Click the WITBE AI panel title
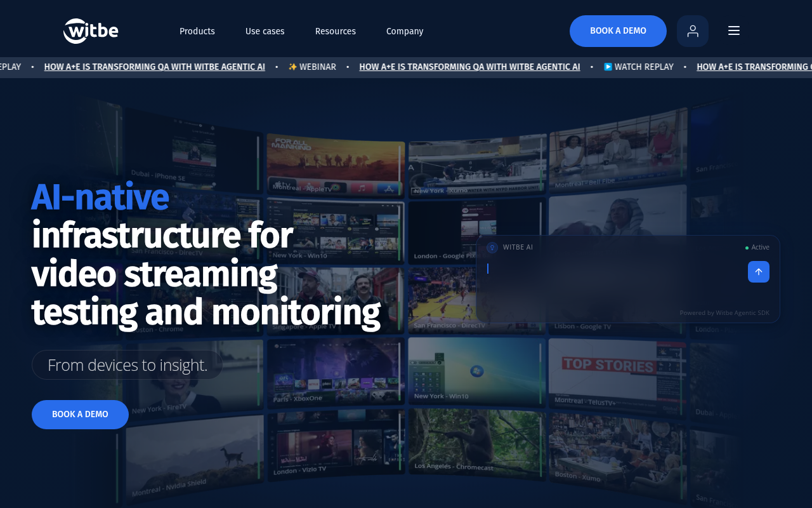Screen dimensions: 812x508 click(518, 248)
